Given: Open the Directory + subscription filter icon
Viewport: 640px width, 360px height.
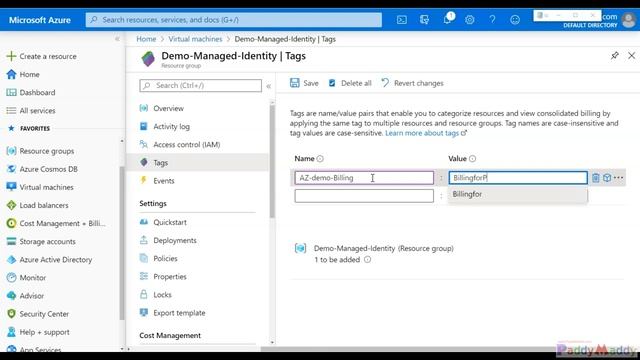Looking at the screenshot, I should click(424, 20).
